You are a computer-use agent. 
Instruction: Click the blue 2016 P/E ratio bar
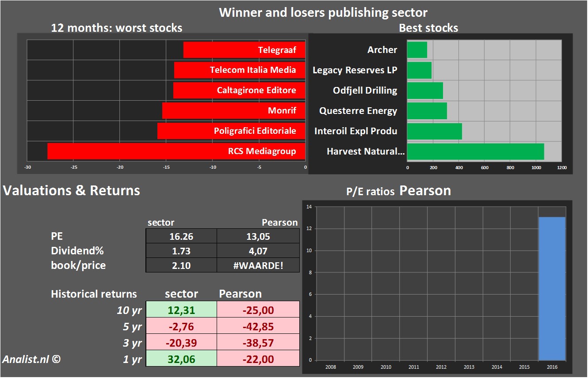point(552,288)
